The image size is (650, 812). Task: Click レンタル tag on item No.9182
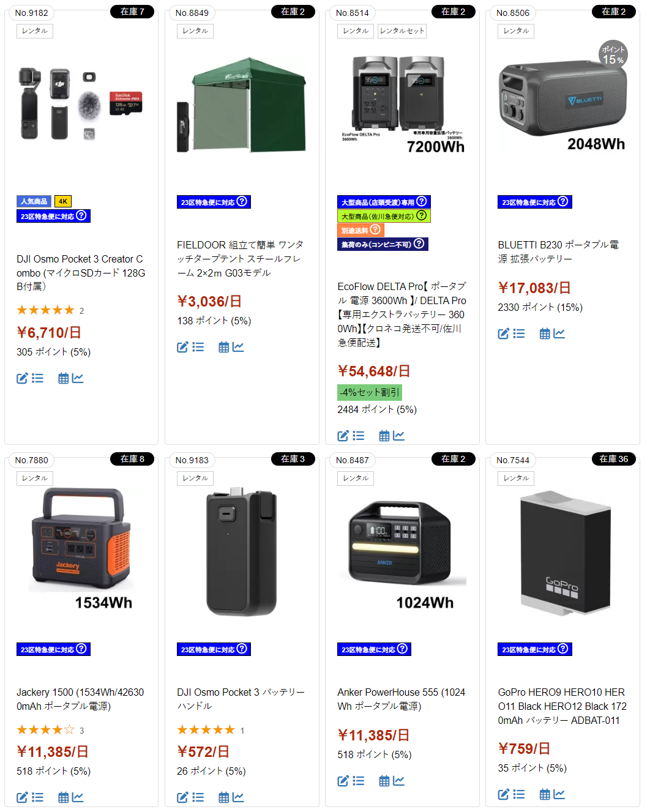click(35, 31)
